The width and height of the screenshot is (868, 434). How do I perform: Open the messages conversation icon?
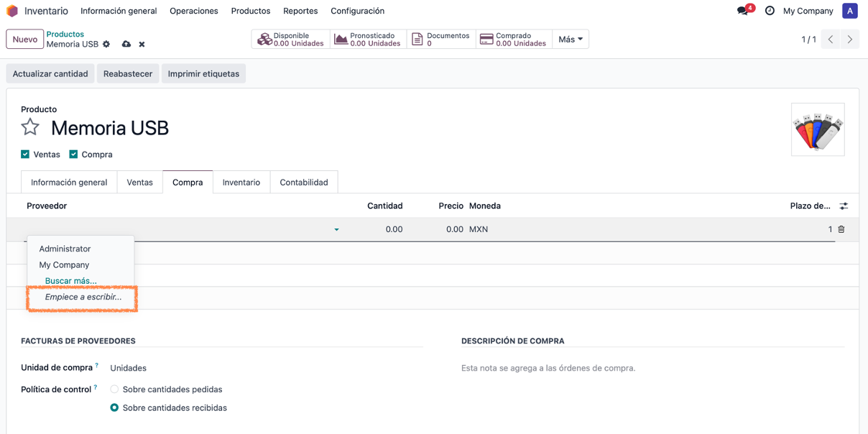pos(743,11)
